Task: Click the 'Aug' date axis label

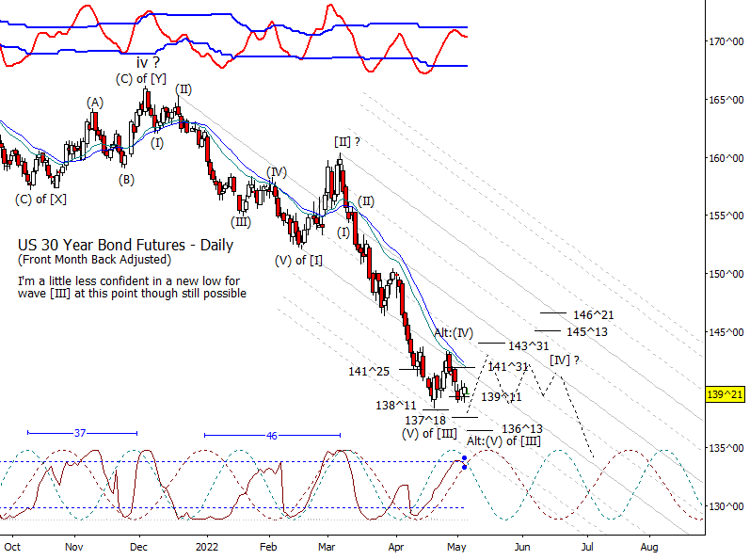Action: 649,547
